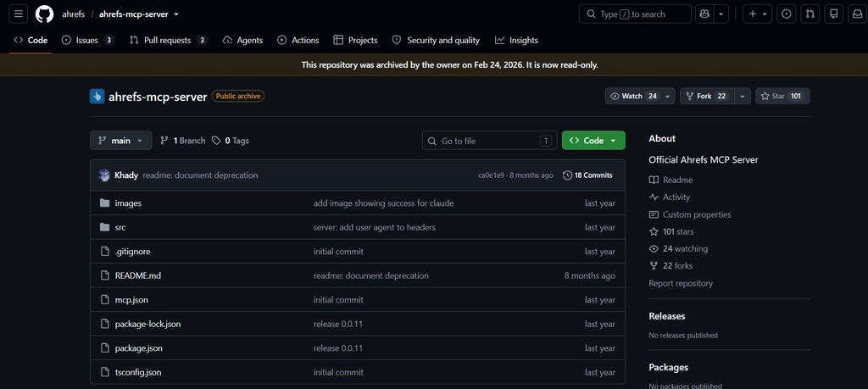
Task: Open your issues icon in header
Action: coord(786,14)
